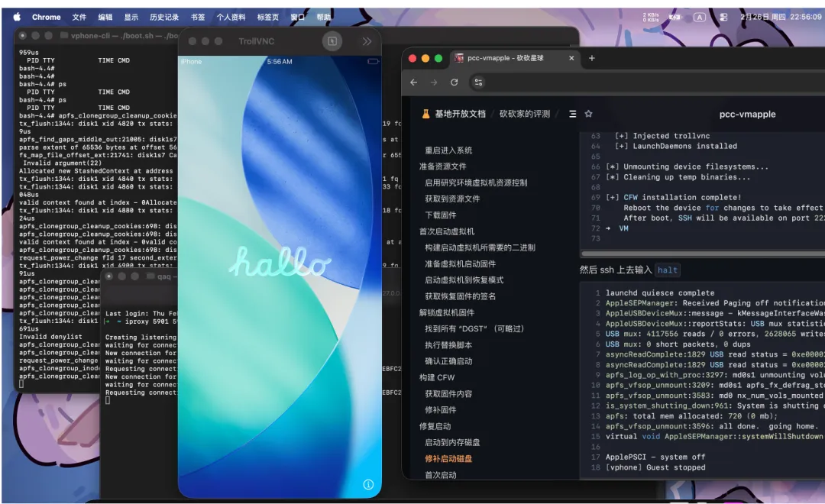
Task: Go back in Chrome
Action: 413,82
